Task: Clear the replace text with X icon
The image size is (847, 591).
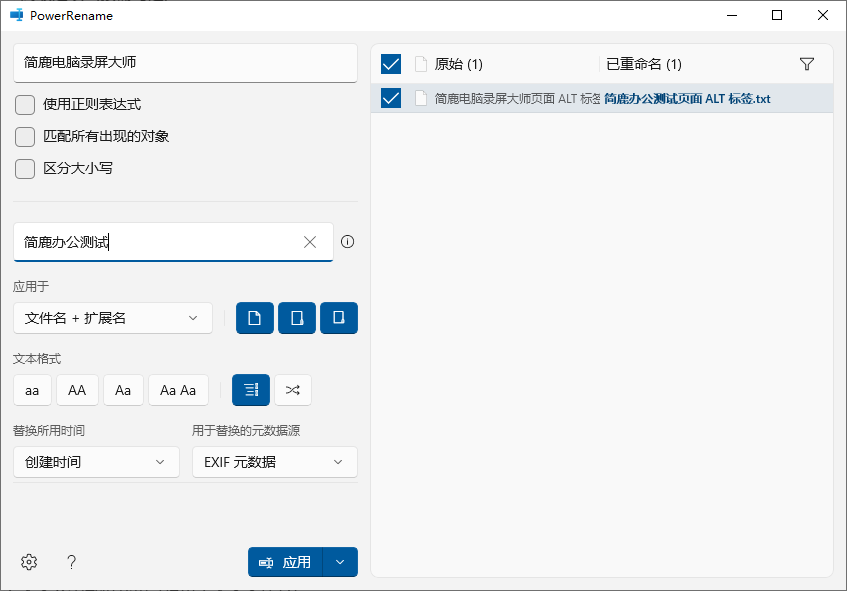Action: (x=310, y=242)
